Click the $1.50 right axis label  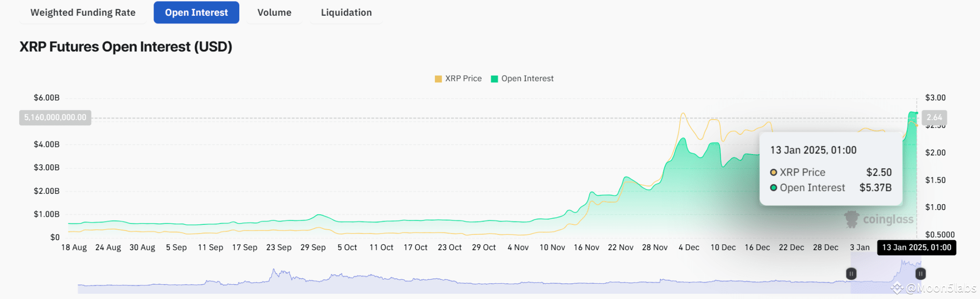pos(935,180)
